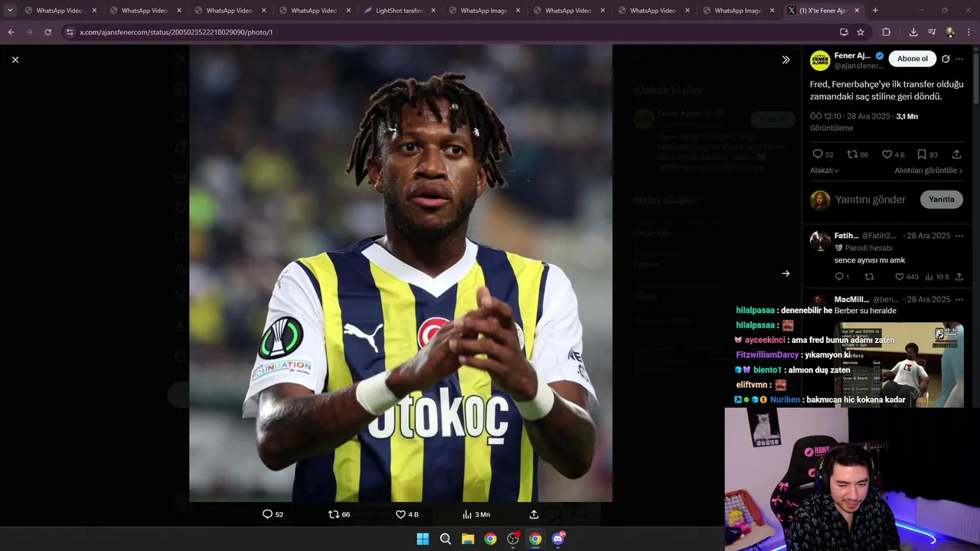
Task: Open Discord from the taskbar
Action: pos(558,539)
